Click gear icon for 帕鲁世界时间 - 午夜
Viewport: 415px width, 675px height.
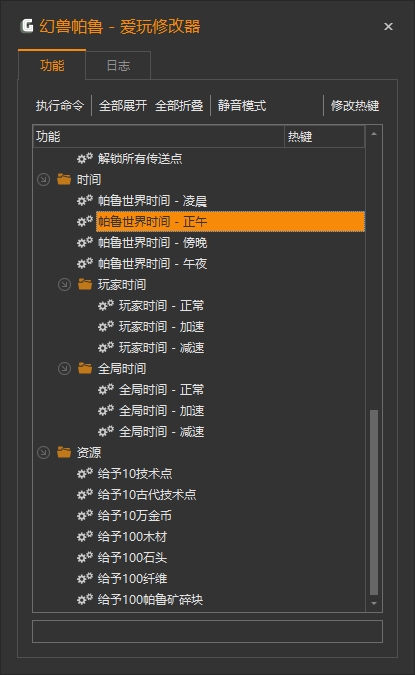pos(85,263)
